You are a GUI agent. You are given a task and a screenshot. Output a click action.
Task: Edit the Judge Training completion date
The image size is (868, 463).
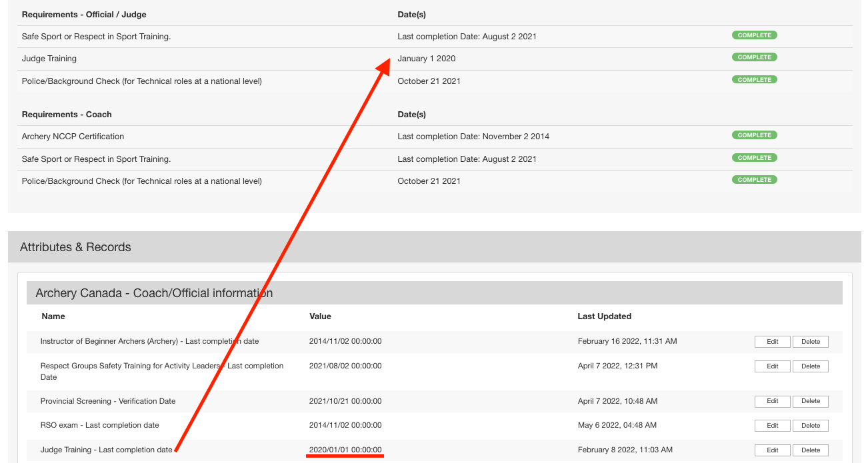click(x=772, y=450)
